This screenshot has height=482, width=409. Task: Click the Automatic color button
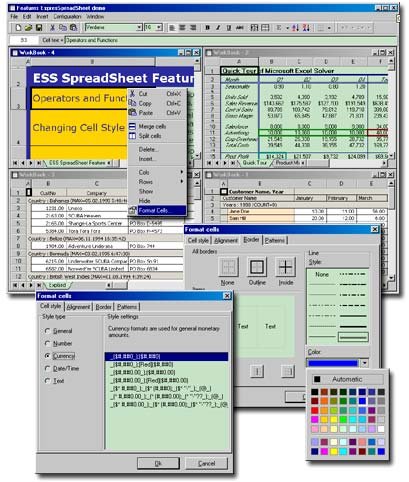347,379
